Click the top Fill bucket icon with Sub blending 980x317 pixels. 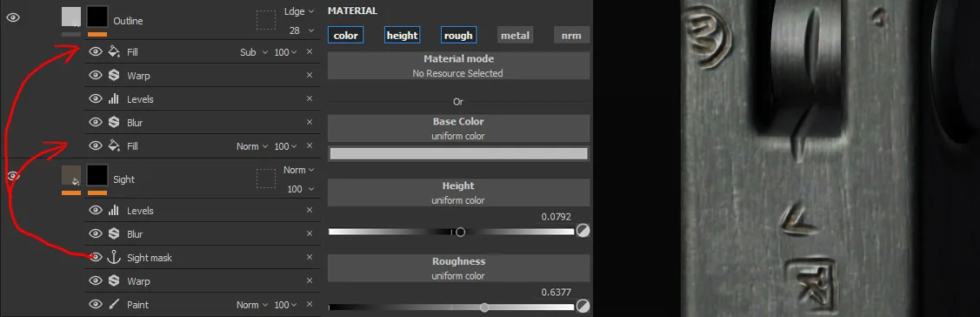[x=114, y=52]
